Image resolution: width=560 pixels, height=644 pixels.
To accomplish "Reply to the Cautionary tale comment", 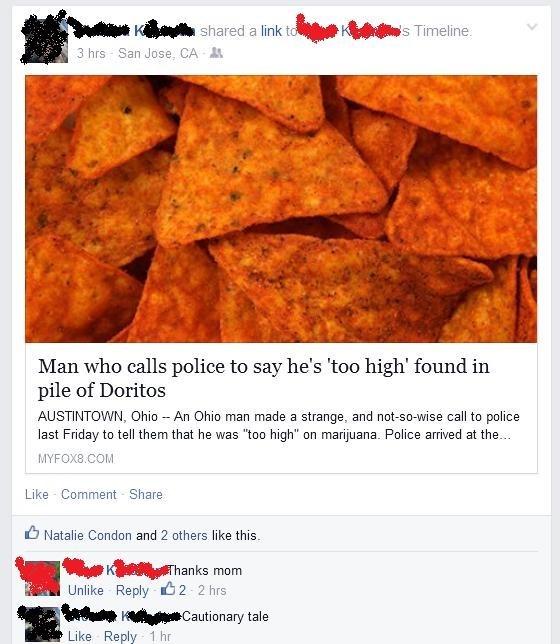I will click(x=120, y=636).
